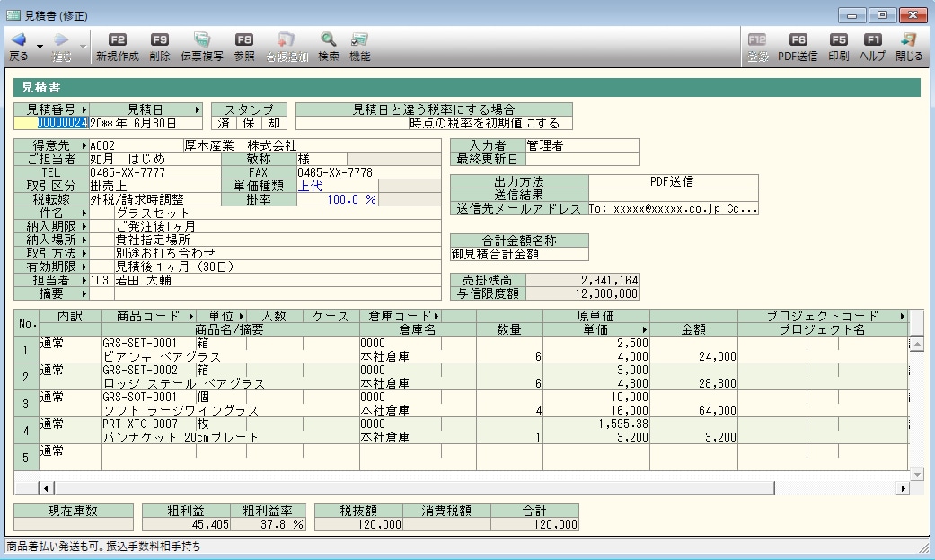
Task: Click PDF送信 (F6) toolbar icon
Action: pos(797,40)
